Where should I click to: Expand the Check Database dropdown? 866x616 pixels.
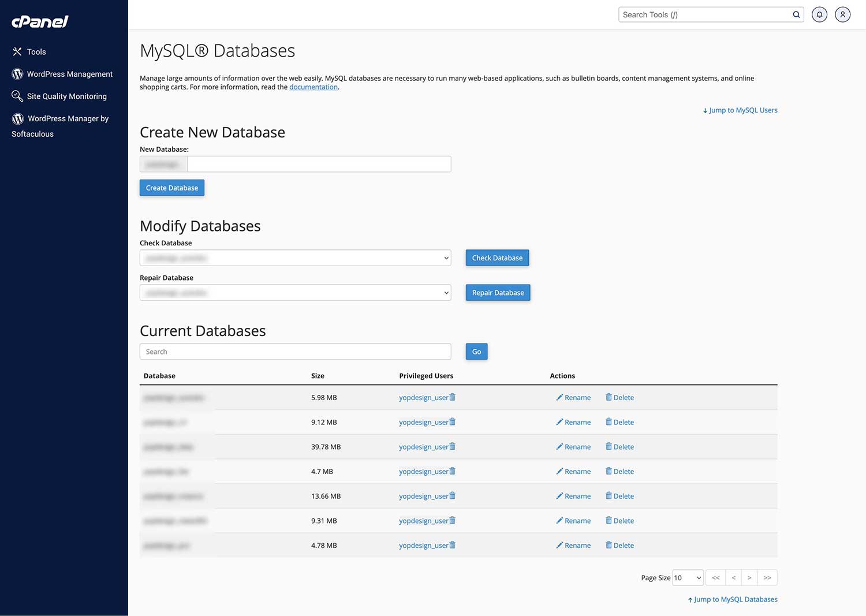(x=295, y=258)
